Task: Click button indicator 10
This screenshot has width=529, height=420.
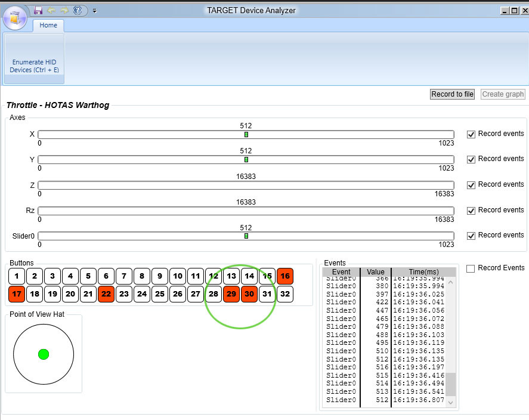Action: (178, 276)
